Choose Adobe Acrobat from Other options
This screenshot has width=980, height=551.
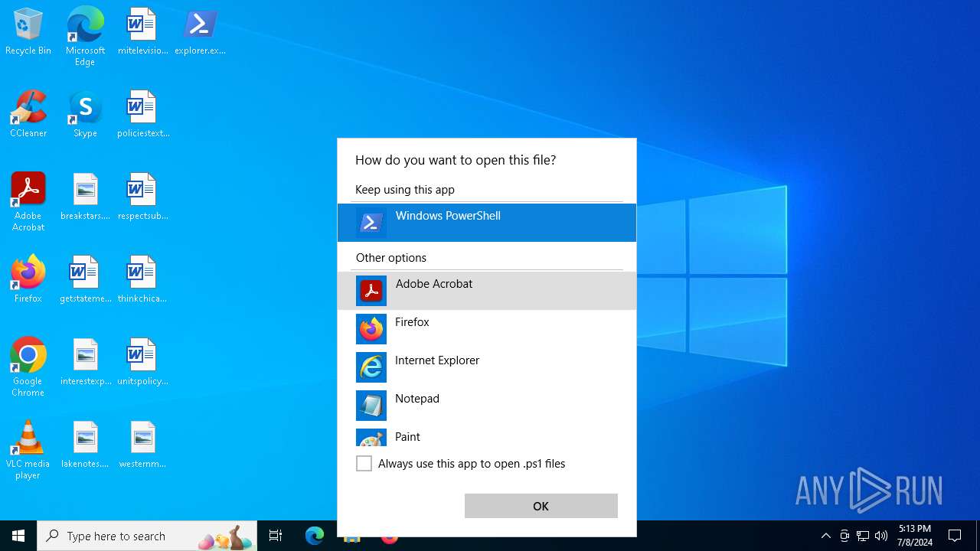coord(487,291)
